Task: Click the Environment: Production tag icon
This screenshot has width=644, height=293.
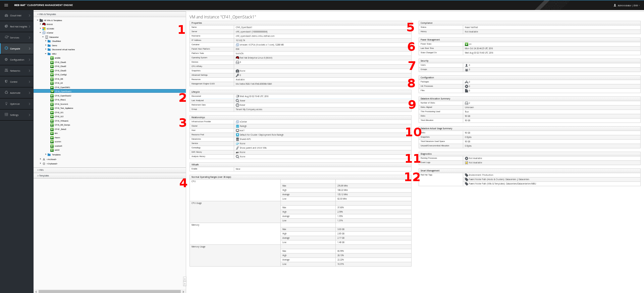Action: coord(467,175)
